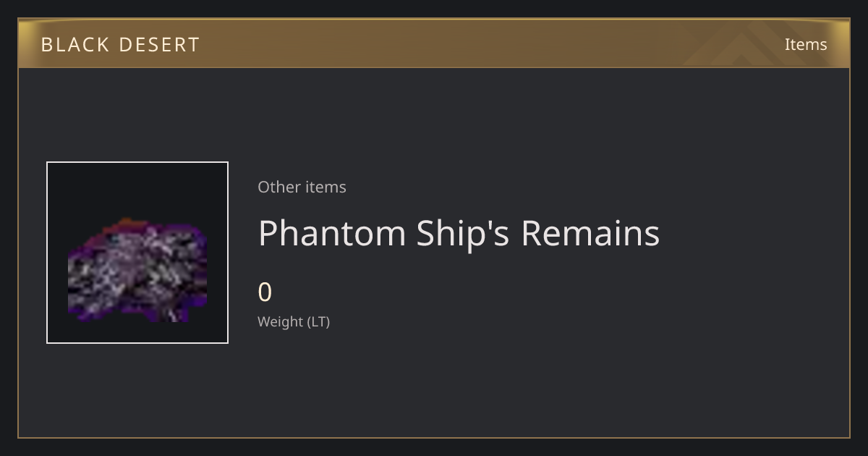Click the word Remains in the title
This screenshot has width=868, height=456.
coord(590,233)
